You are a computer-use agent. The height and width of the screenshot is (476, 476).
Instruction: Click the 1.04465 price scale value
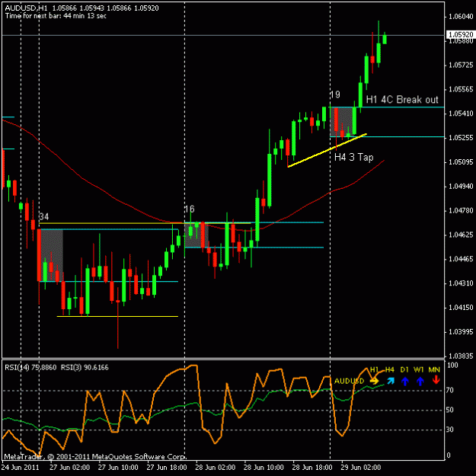point(461,259)
